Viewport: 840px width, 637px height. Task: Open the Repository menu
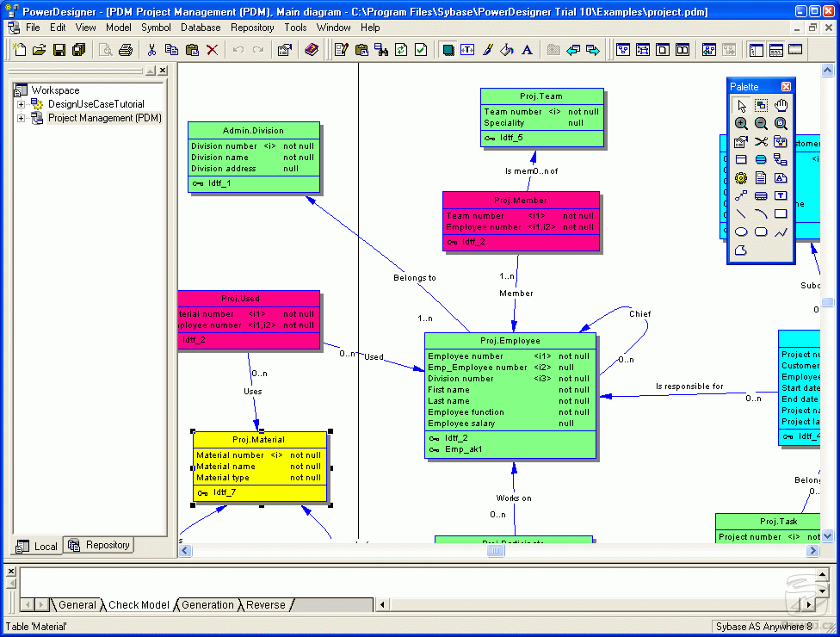(x=252, y=28)
